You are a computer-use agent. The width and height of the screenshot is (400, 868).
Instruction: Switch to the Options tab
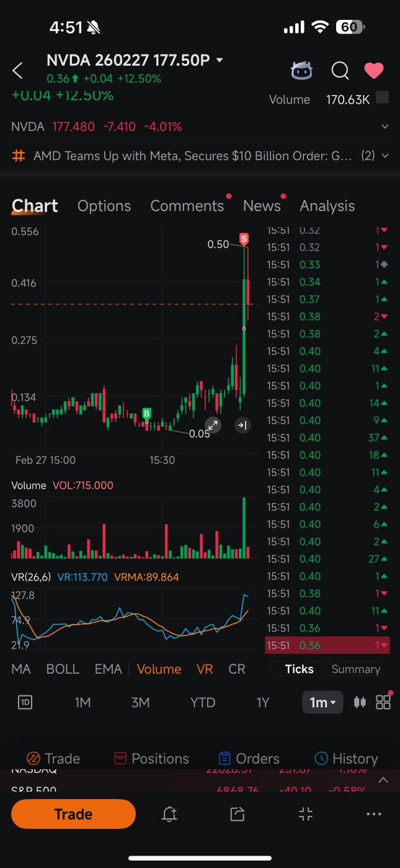(104, 206)
